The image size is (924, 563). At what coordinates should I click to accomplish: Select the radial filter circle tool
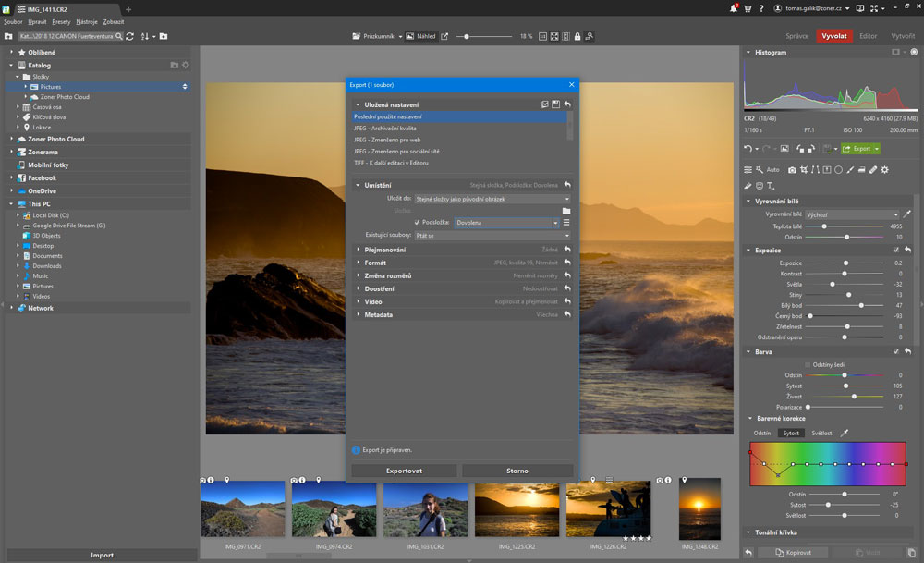click(x=838, y=170)
